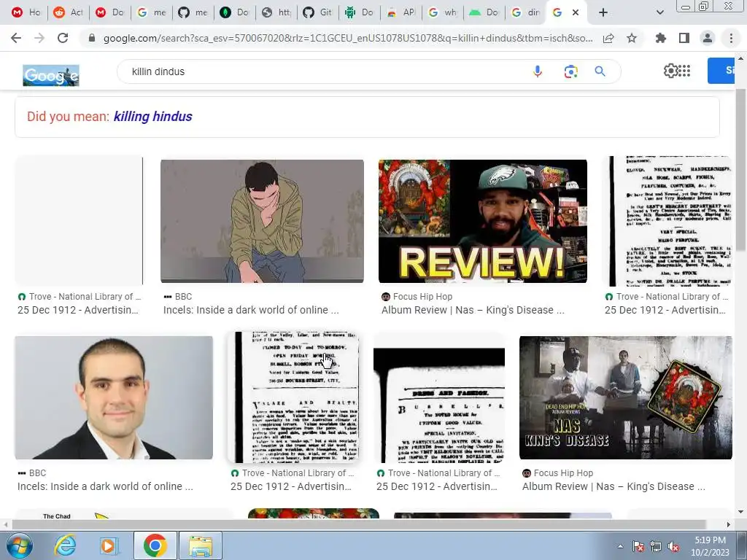Launch Internet Explorer from taskbar
747x560 pixels.
[65, 545]
